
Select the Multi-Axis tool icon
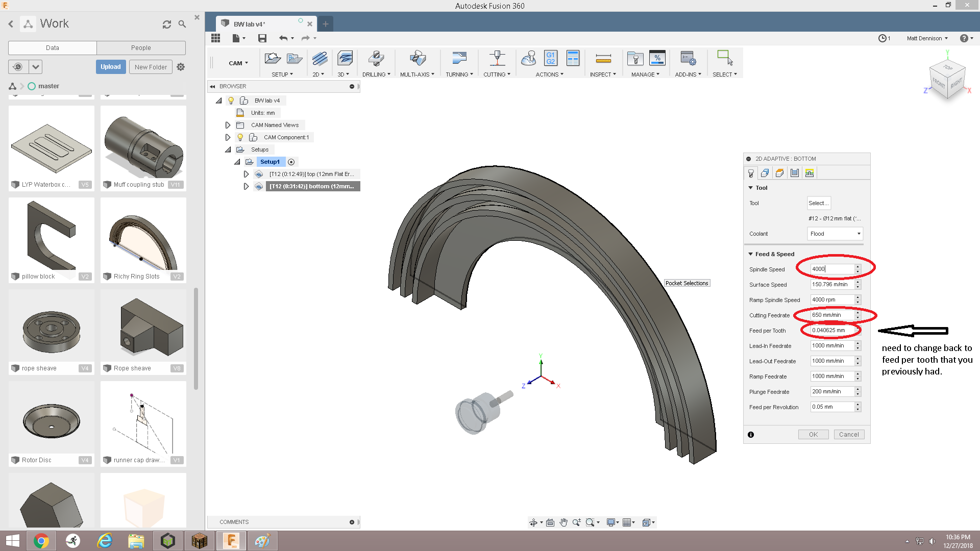point(418,59)
